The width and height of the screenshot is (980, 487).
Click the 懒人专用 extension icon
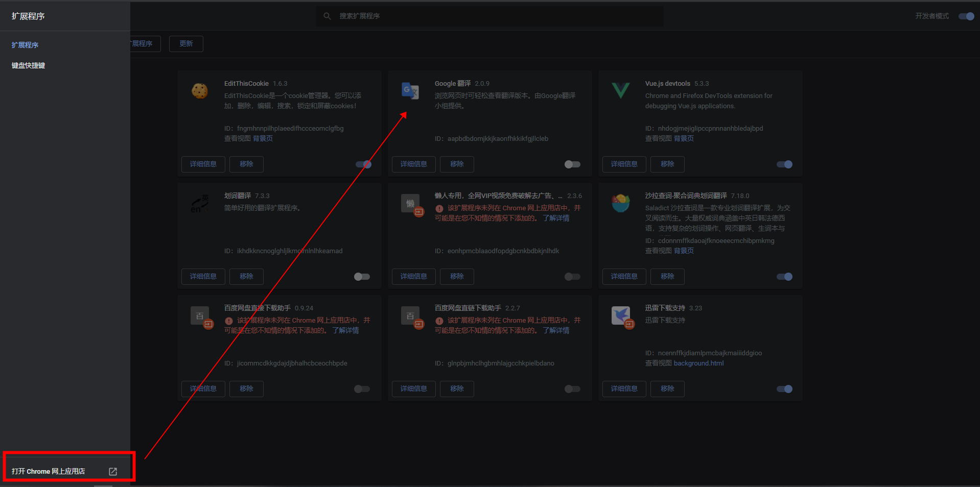pos(409,203)
